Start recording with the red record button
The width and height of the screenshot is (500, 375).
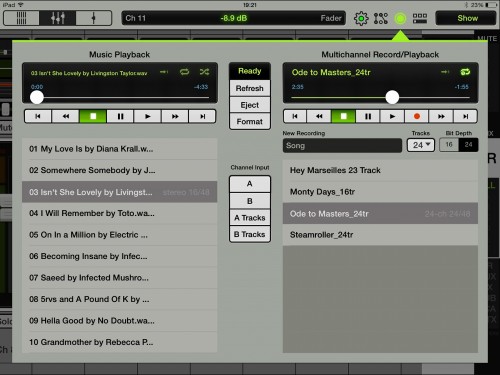[x=417, y=116]
